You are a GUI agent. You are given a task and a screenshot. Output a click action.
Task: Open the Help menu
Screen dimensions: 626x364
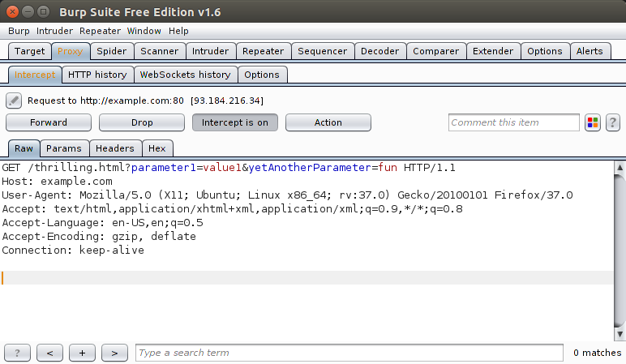click(x=178, y=31)
